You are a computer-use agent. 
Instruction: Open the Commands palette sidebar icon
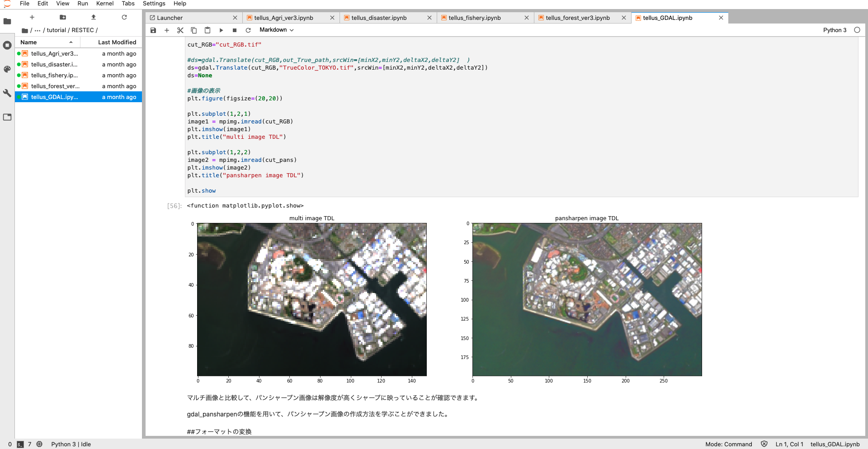7,69
